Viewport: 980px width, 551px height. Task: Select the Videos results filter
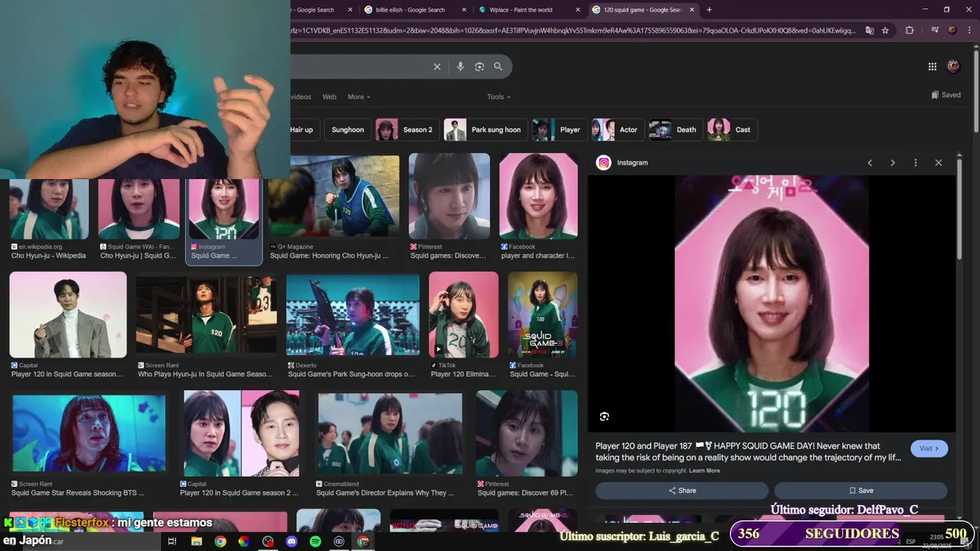301,97
